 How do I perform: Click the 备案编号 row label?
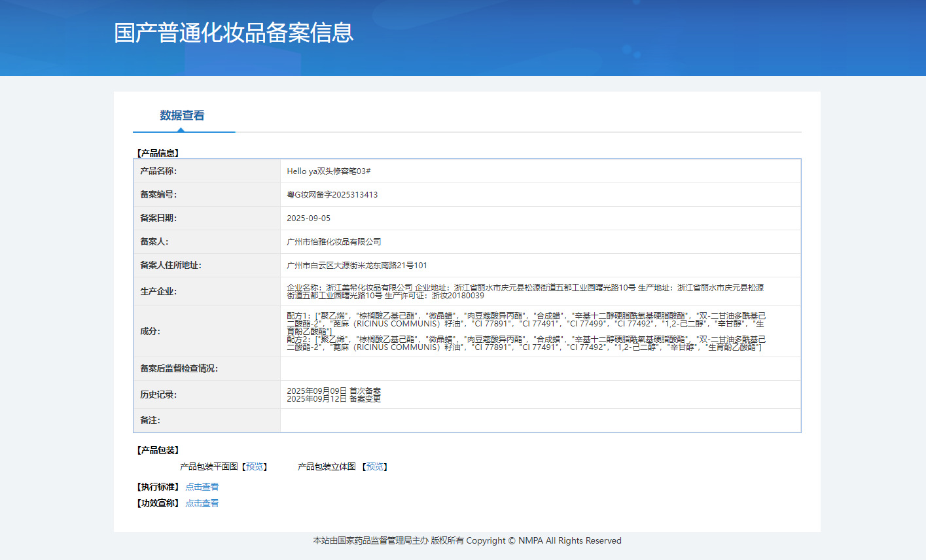pyautogui.click(x=158, y=194)
